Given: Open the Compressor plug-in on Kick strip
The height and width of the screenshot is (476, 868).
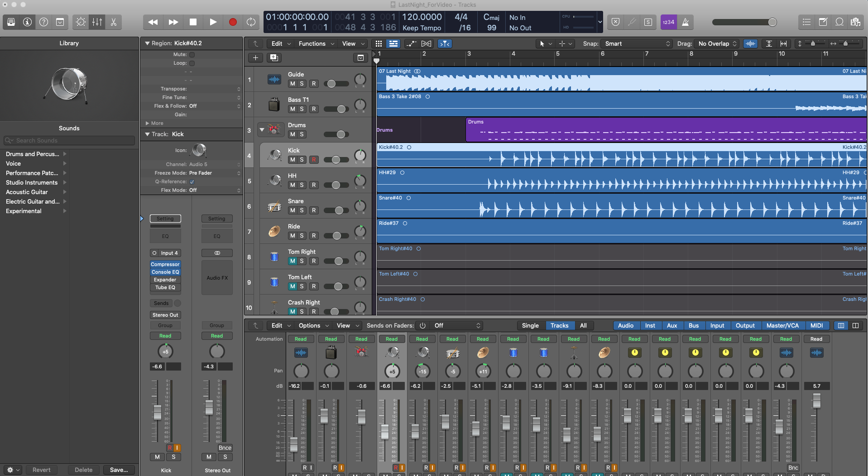Looking at the screenshot, I should [165, 264].
